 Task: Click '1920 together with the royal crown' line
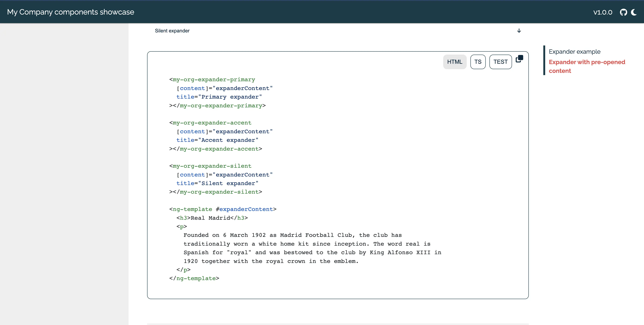271,261
